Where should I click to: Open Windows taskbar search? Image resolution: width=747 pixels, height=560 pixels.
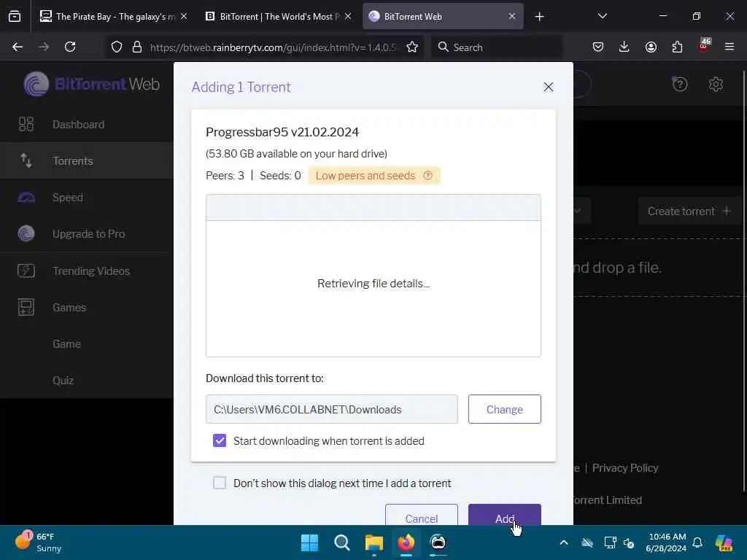click(x=341, y=542)
